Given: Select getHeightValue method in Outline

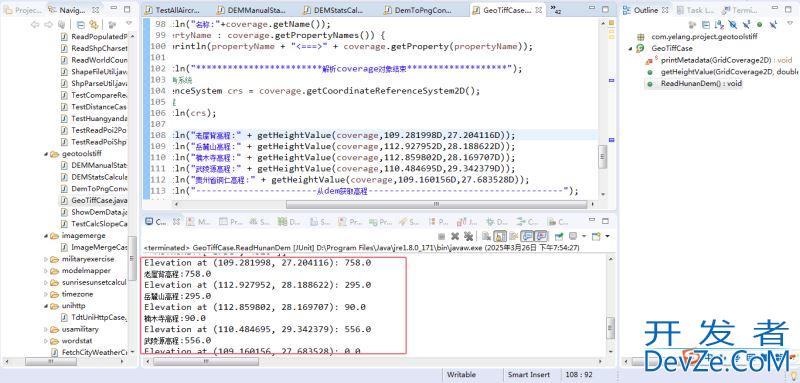Looking at the screenshot, I should point(722,72).
